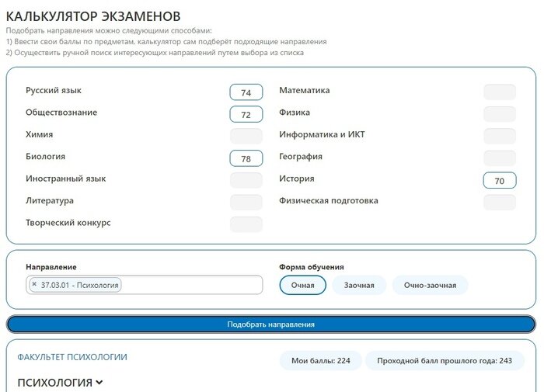The width and height of the screenshot is (544, 392).
Task: Select Заочная form of study
Action: coord(359,285)
